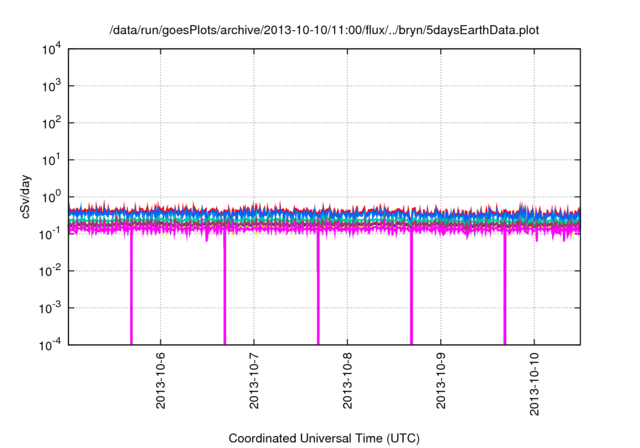Select the 2013-10-7 date tick label
The image size is (640, 448).
pos(254,380)
